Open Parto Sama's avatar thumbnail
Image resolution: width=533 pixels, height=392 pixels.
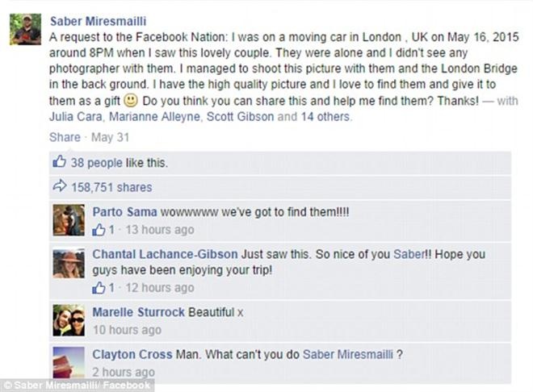pyautogui.click(x=68, y=219)
